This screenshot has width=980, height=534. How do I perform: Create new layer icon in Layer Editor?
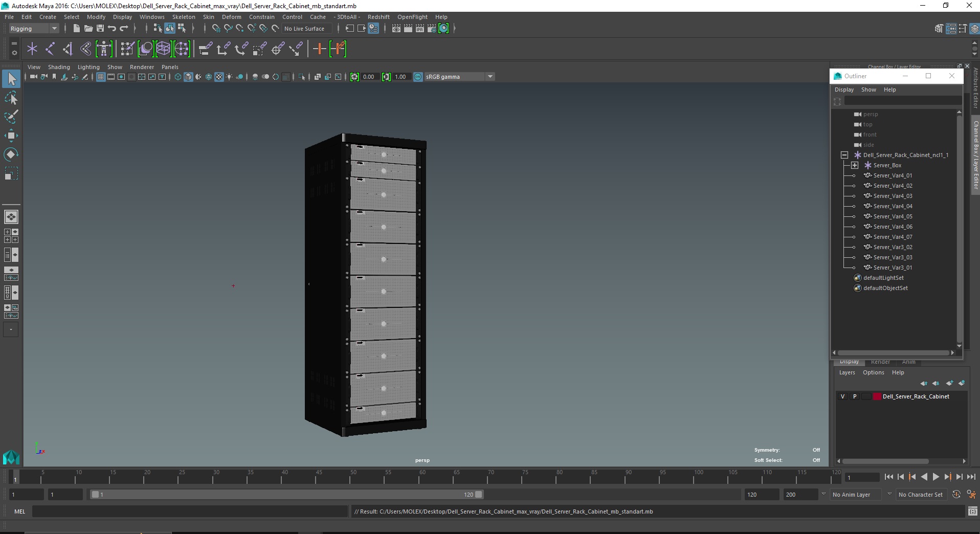(949, 383)
